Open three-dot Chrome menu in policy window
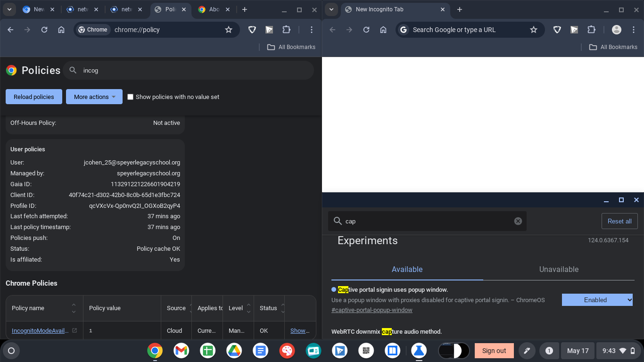Viewport: 644px width, 362px height. (x=312, y=30)
